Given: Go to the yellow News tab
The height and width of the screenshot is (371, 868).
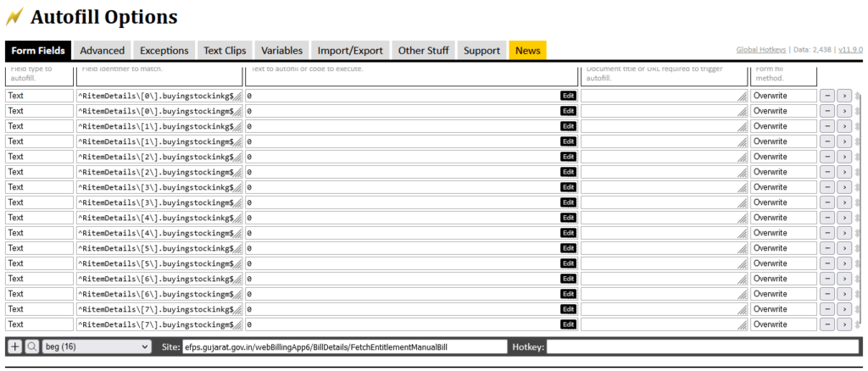Looking at the screenshot, I should pos(527,51).
